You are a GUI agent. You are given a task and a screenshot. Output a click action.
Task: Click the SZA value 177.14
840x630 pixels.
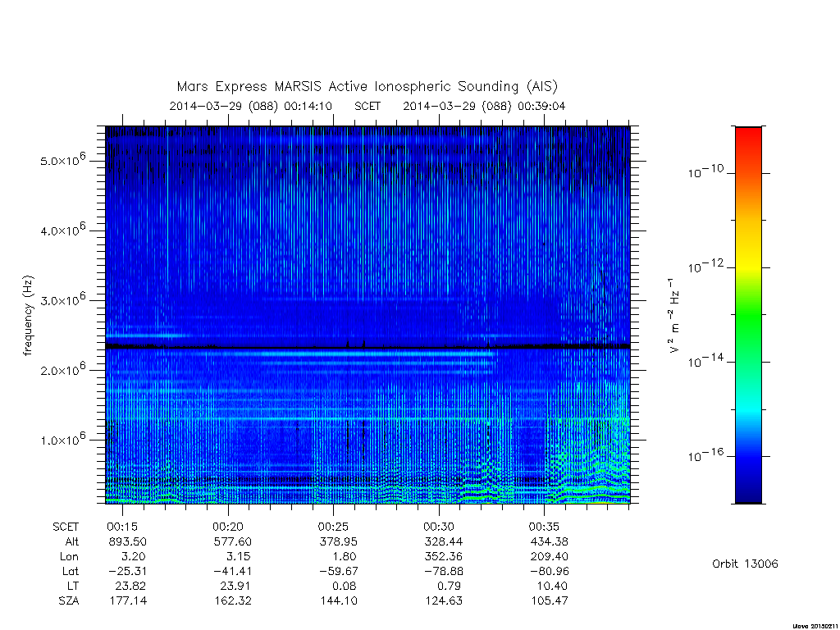click(129, 600)
